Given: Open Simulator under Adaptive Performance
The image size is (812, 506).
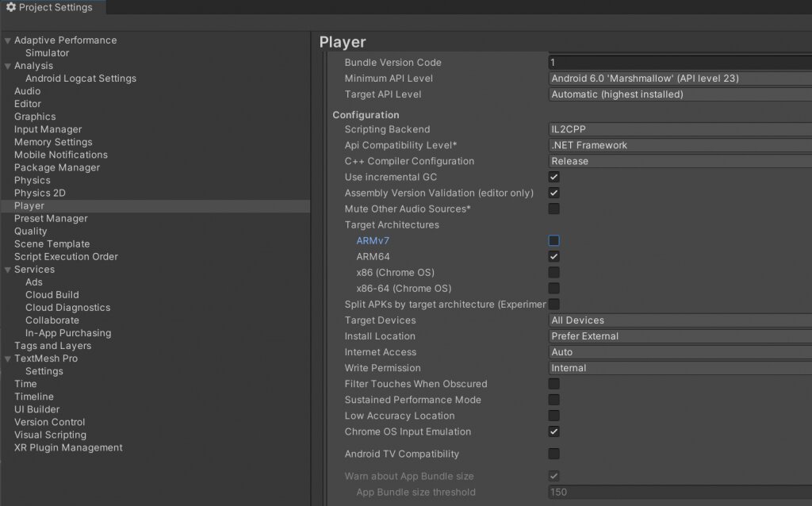Looking at the screenshot, I should click(x=47, y=53).
